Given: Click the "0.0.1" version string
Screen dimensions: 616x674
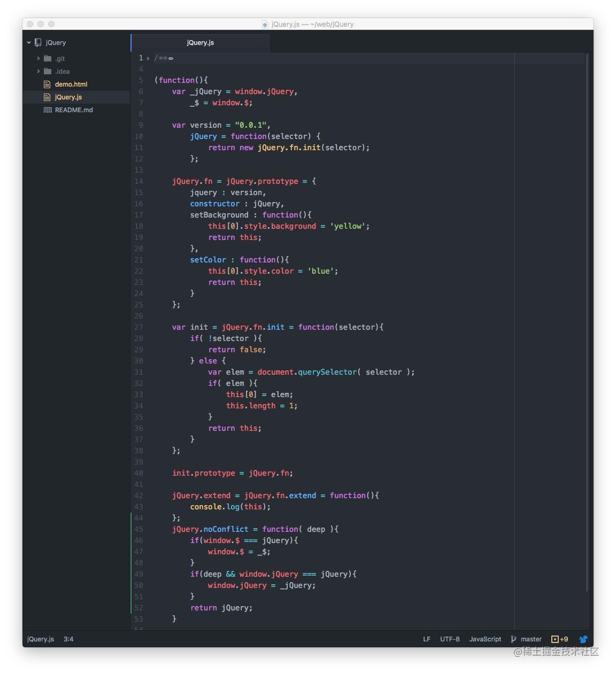Looking at the screenshot, I should (250, 125).
